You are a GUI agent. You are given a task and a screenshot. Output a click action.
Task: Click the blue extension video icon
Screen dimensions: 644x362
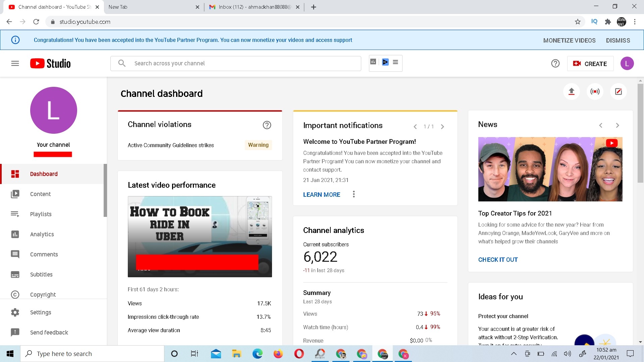click(x=385, y=62)
